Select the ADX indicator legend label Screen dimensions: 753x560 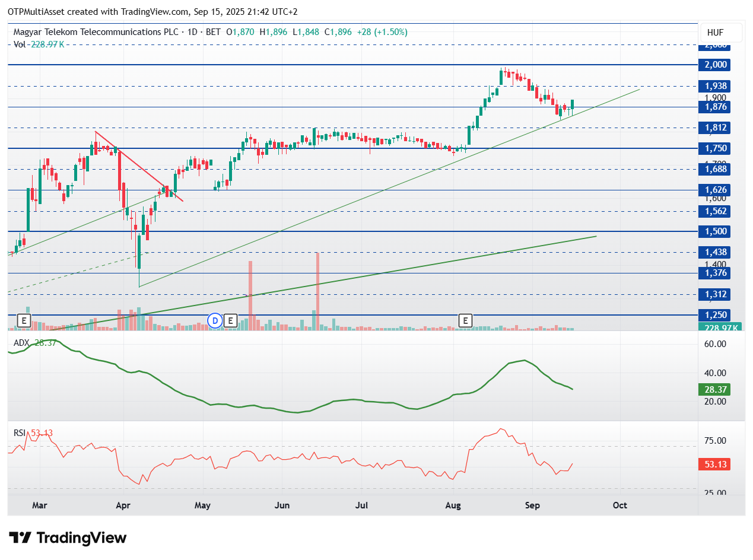(21, 343)
